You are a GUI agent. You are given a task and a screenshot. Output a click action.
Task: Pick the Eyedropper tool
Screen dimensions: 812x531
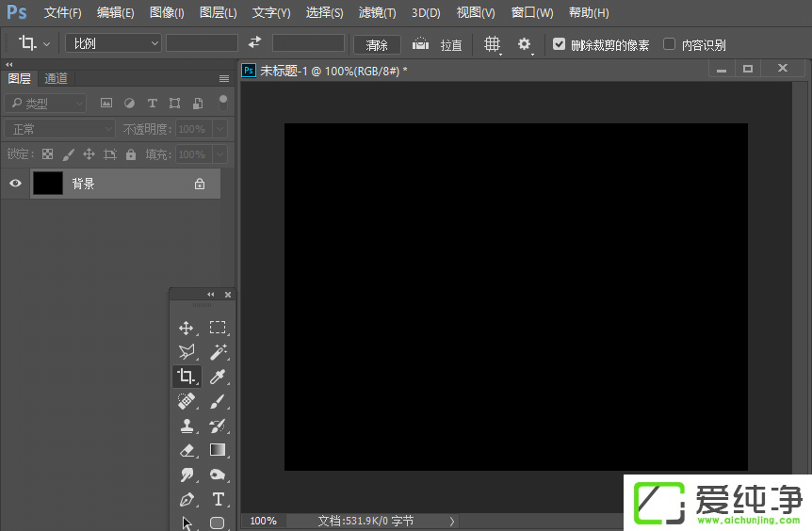[x=218, y=377]
